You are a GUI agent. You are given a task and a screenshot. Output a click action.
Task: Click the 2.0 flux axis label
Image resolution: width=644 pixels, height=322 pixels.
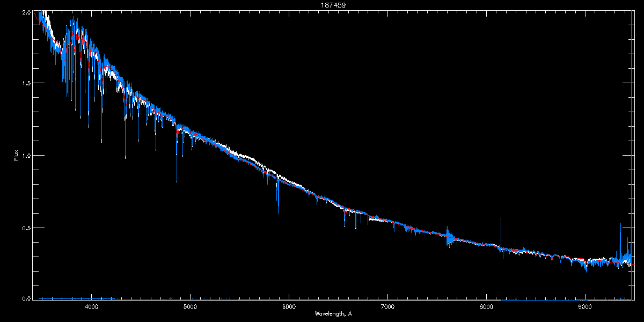[x=27, y=12]
